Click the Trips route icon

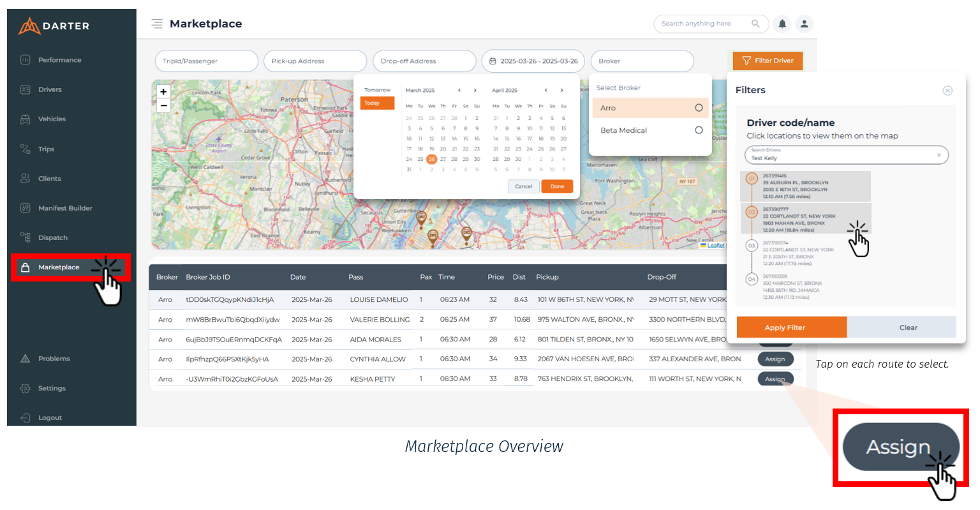point(26,149)
